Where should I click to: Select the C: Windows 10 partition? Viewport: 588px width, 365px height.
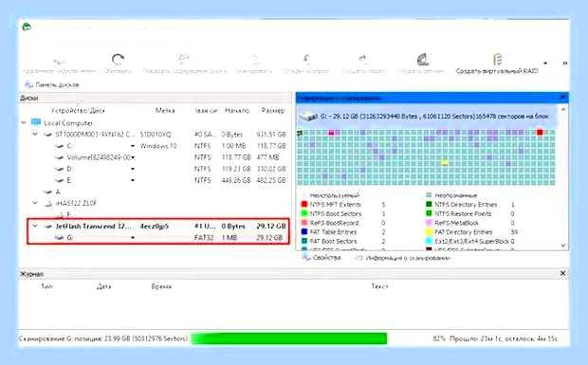[x=155, y=146]
